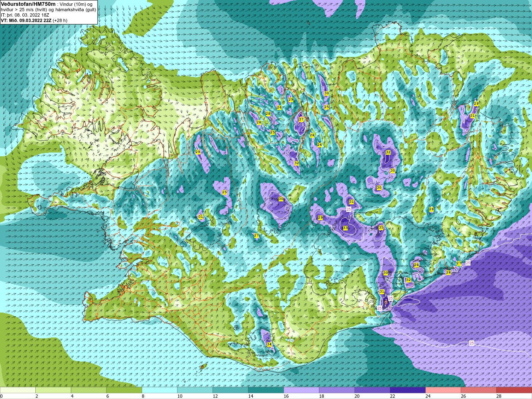Click the legend scale number 20
This screenshot has width=532, height=399.
point(357,396)
